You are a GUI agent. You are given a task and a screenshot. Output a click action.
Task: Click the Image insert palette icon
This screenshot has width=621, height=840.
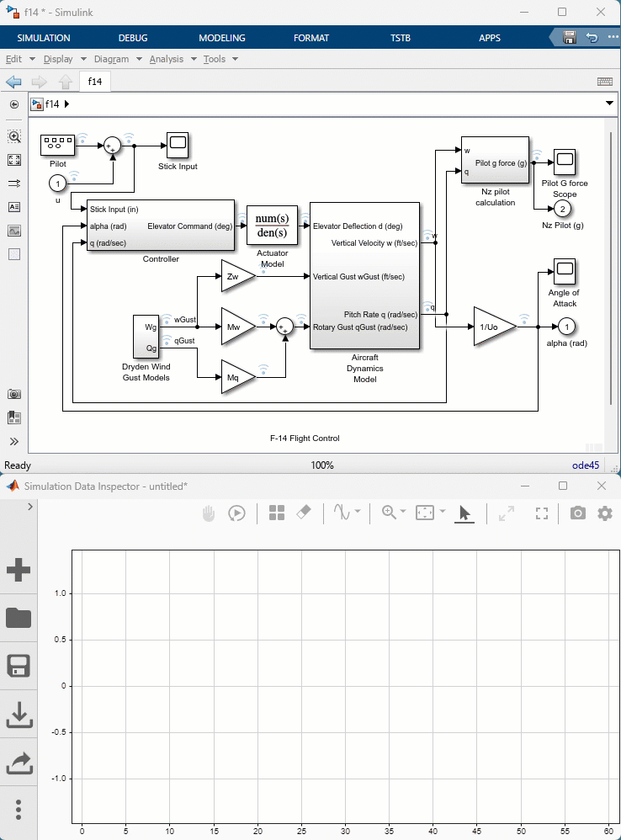pyautogui.click(x=14, y=231)
